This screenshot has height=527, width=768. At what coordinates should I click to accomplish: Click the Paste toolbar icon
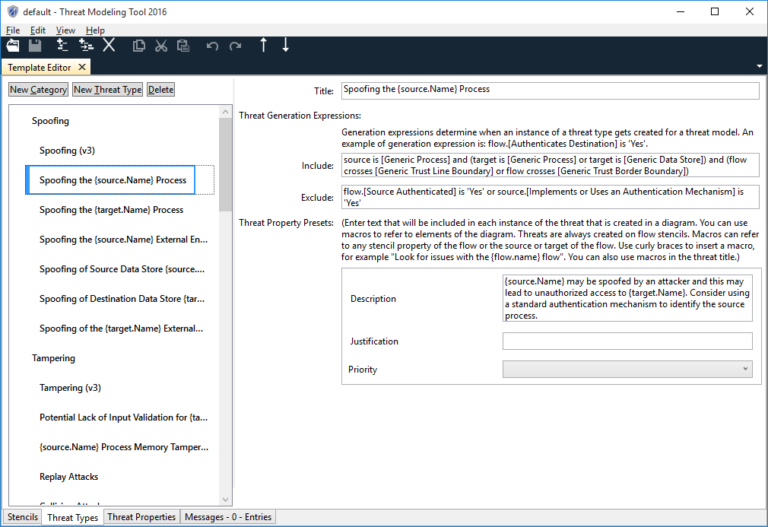(x=183, y=46)
